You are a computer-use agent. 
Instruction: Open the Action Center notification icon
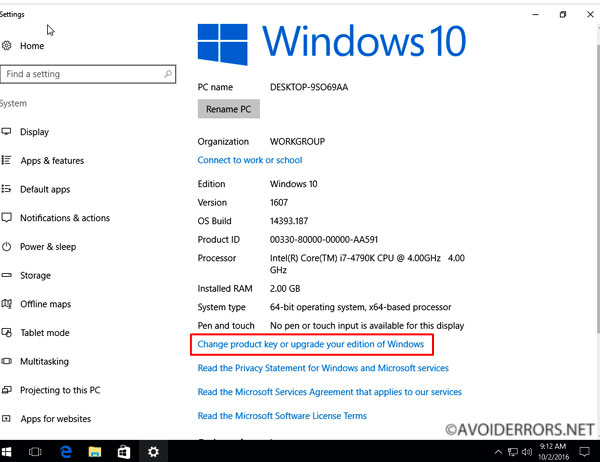point(584,452)
